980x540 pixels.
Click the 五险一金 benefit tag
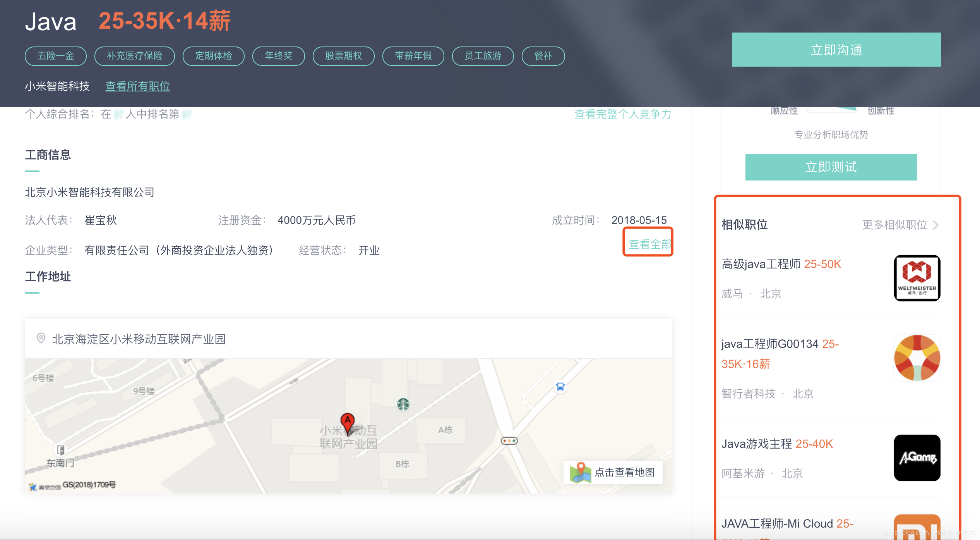56,56
